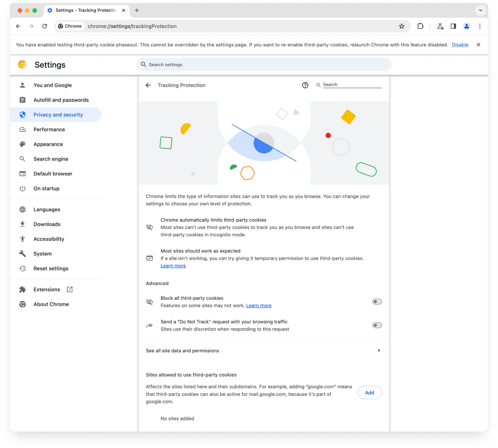Click Disable link for cookie phaseout notice
This screenshot has width=498, height=448.
pyautogui.click(x=460, y=45)
